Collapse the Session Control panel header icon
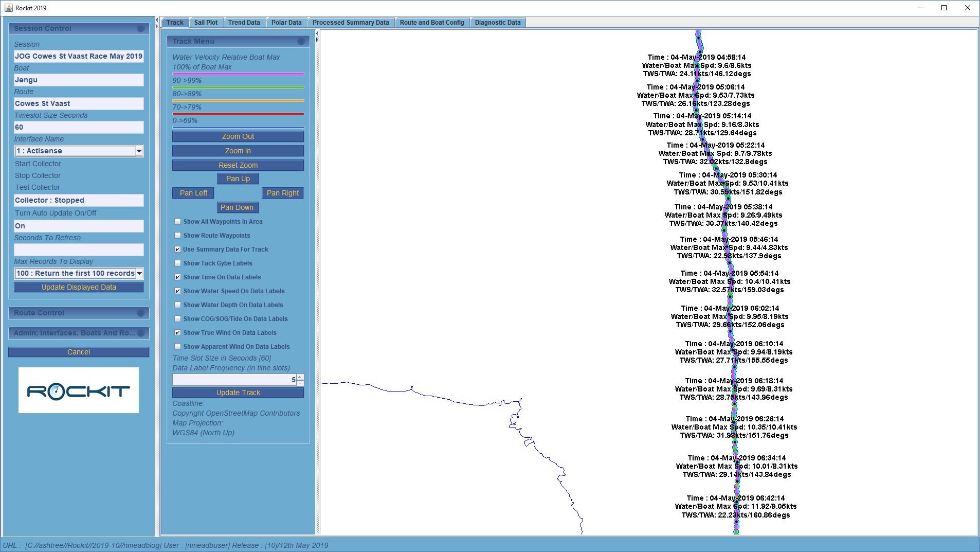The width and height of the screenshot is (980, 552). coord(140,29)
